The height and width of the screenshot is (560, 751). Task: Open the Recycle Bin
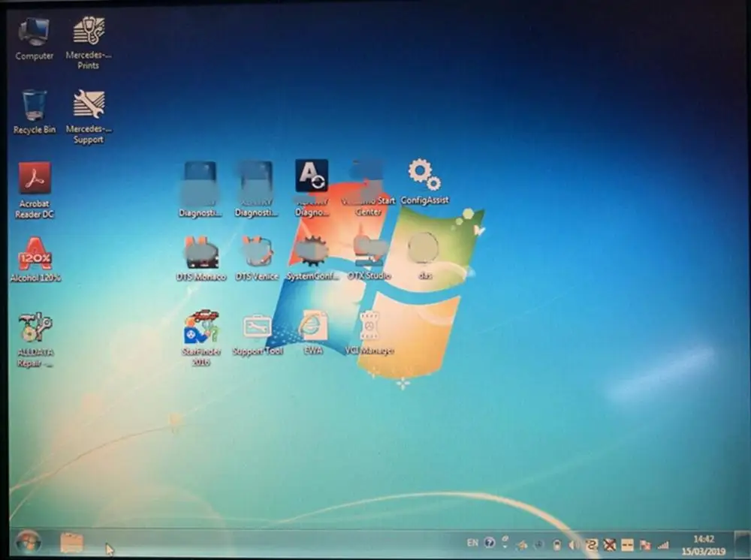[x=34, y=113]
